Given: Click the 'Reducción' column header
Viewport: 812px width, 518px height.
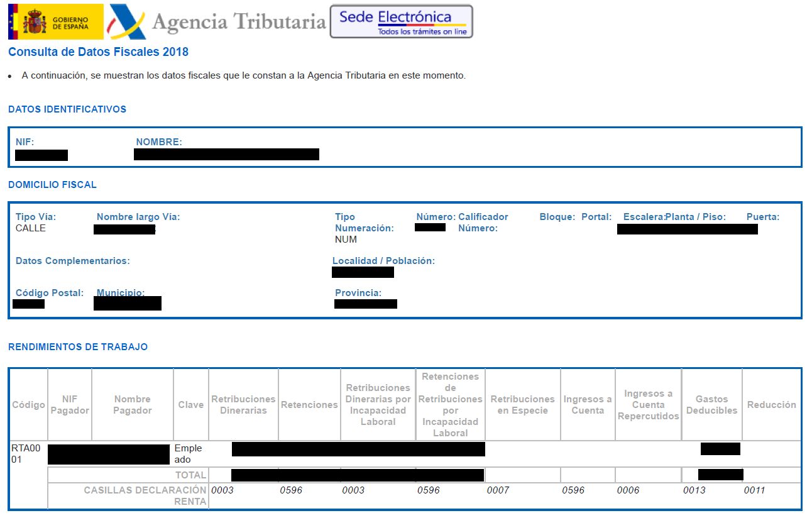Looking at the screenshot, I should (772, 405).
